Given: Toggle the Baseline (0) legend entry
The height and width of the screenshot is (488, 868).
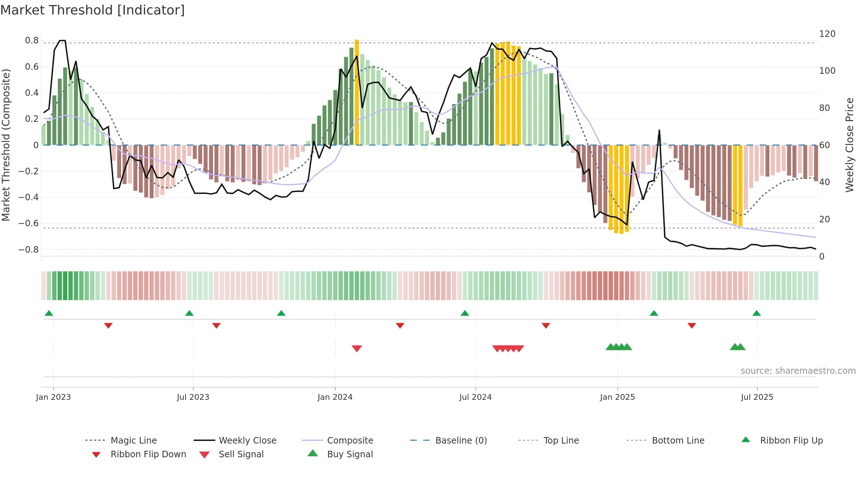Looking at the screenshot, I should click(448, 440).
